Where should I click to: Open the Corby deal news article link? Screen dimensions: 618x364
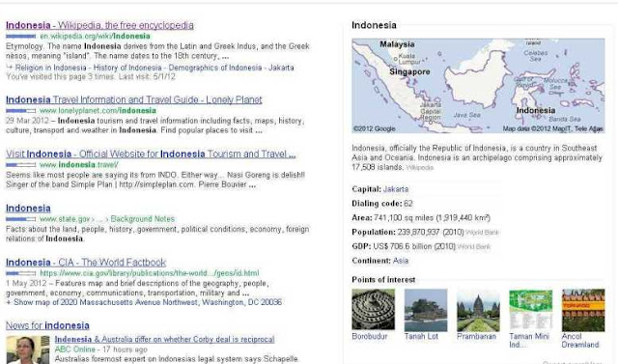click(164, 339)
